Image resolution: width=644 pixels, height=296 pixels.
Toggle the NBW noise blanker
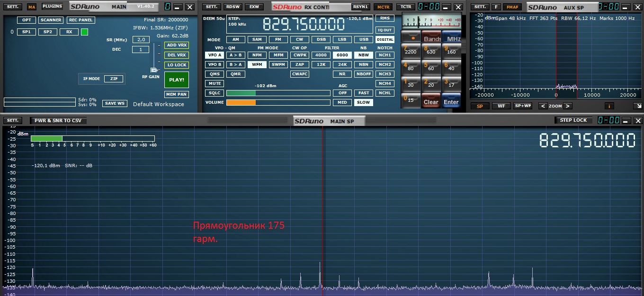364,55
